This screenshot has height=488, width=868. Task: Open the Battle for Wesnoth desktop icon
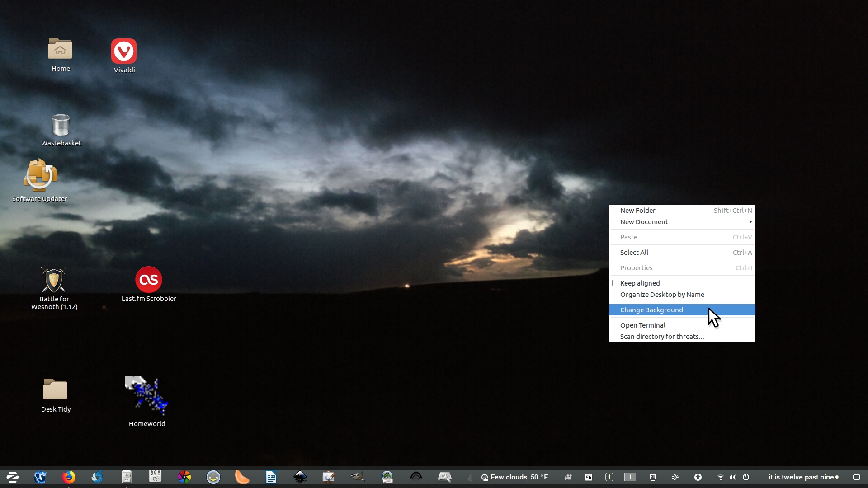coord(54,281)
